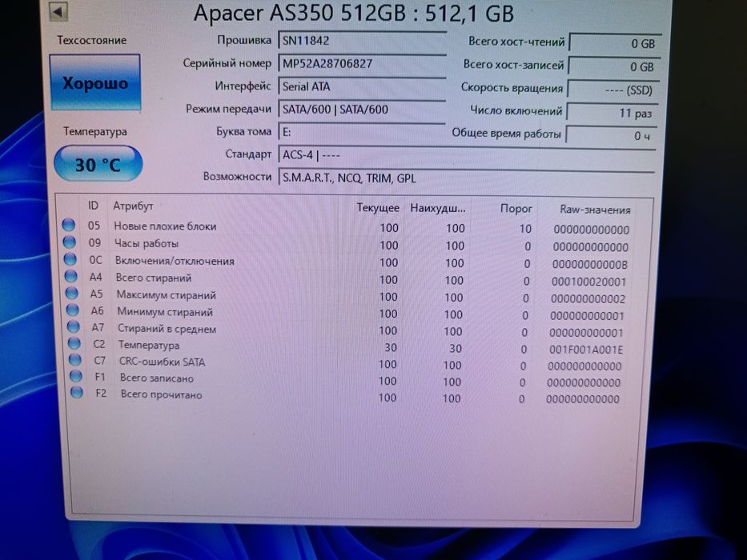The width and height of the screenshot is (747, 560).
Task: Click status orb for 'Минимум стираний'
Action: point(72,310)
